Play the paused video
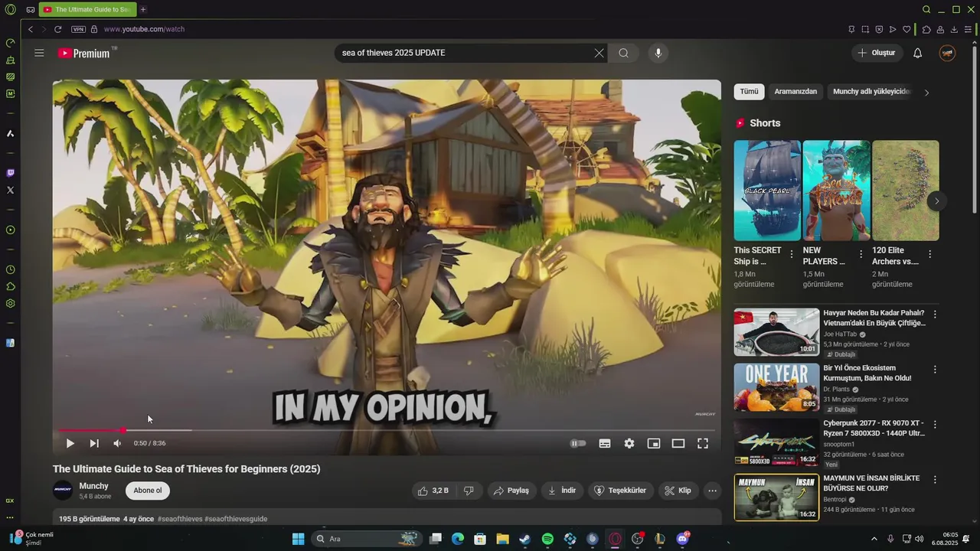Viewport: 980px width, 551px height. click(x=70, y=443)
